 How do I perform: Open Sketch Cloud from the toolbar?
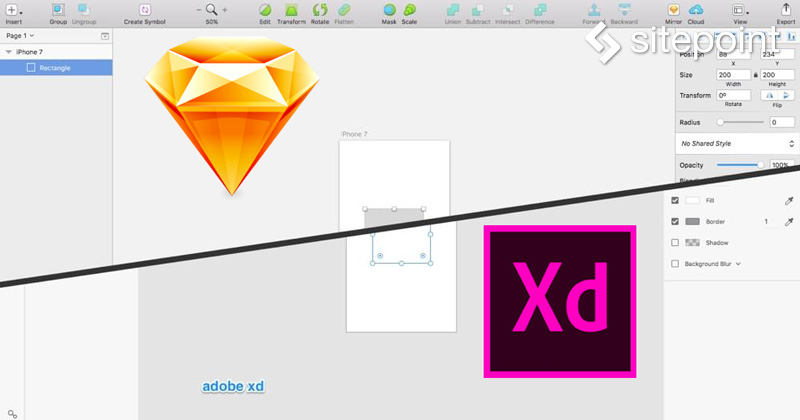pos(696,10)
